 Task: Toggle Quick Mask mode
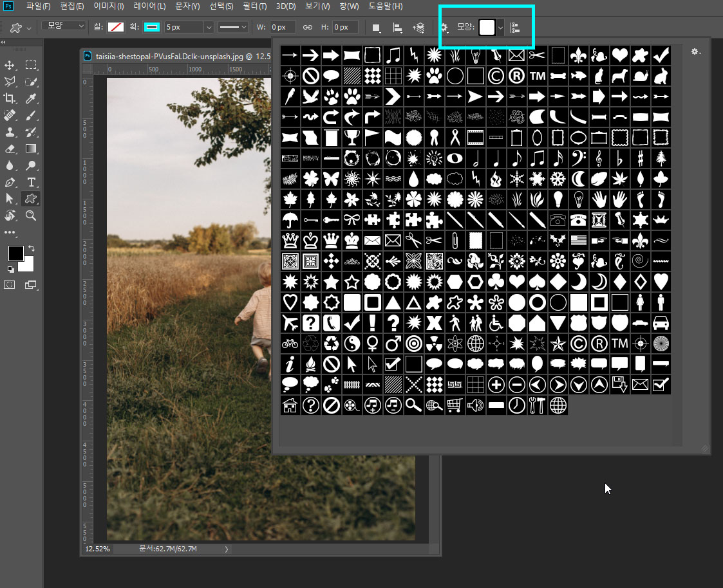click(10, 285)
